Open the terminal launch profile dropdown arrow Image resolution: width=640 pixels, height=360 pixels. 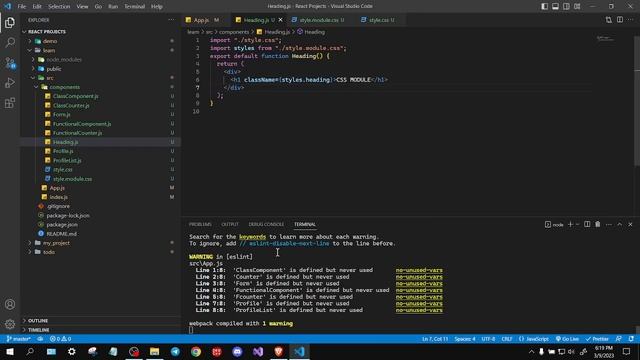click(x=577, y=224)
